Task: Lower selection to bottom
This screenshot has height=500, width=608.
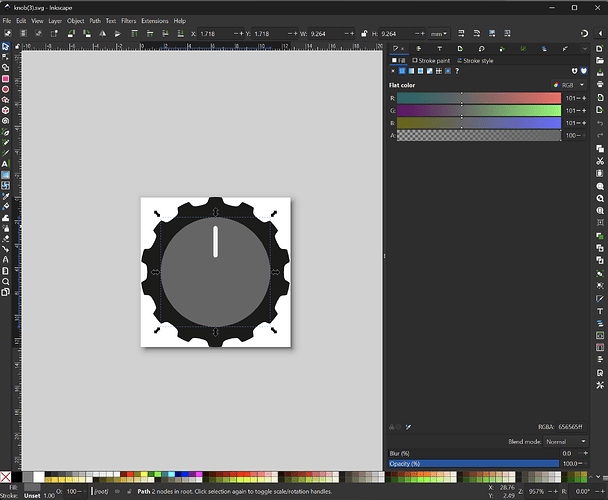Action: (x=180, y=34)
